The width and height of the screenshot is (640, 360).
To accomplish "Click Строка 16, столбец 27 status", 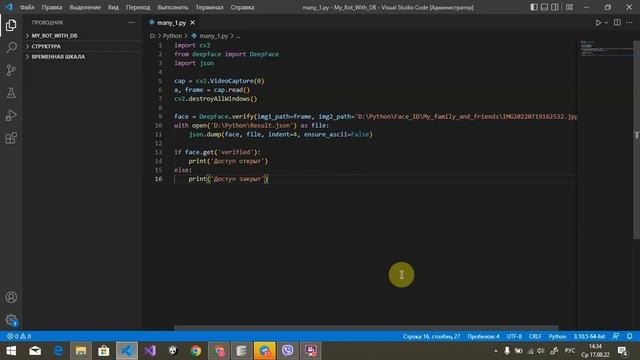I will (431, 336).
